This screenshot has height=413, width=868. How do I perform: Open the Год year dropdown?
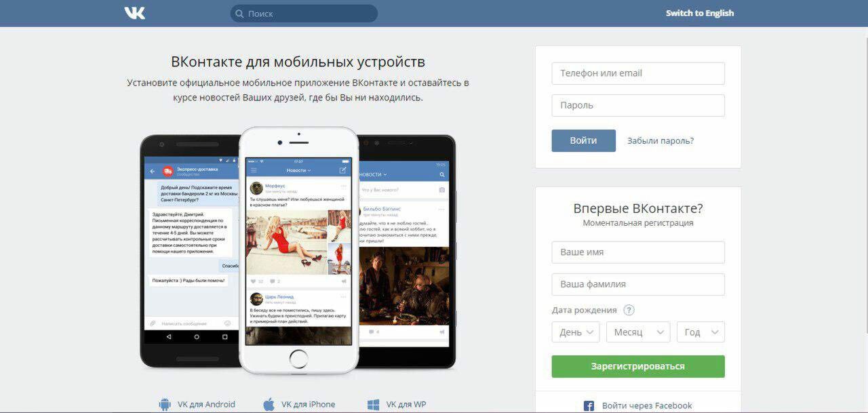[x=701, y=332]
